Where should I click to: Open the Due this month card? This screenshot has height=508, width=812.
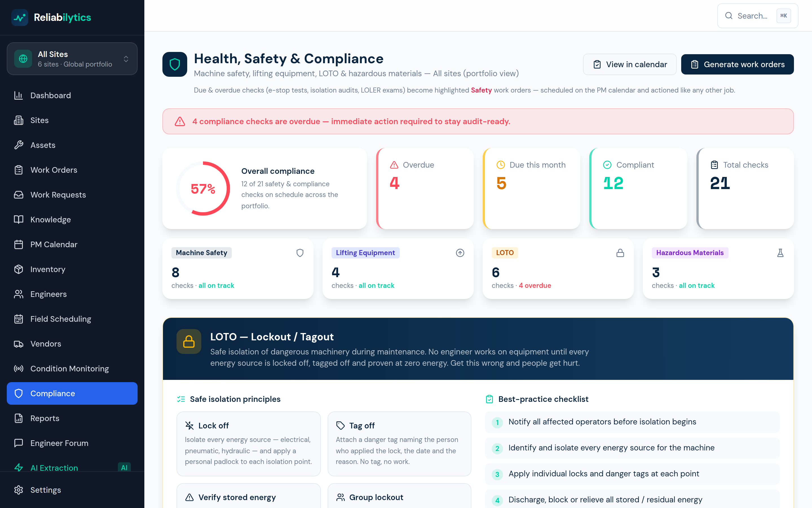tap(531, 189)
